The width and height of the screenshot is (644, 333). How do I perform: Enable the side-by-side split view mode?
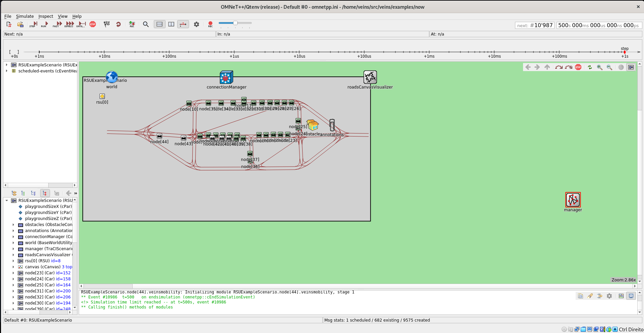click(x=171, y=24)
